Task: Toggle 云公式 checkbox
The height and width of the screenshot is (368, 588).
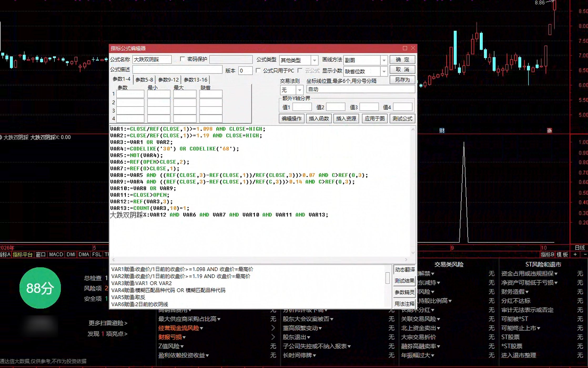Action: [x=300, y=70]
